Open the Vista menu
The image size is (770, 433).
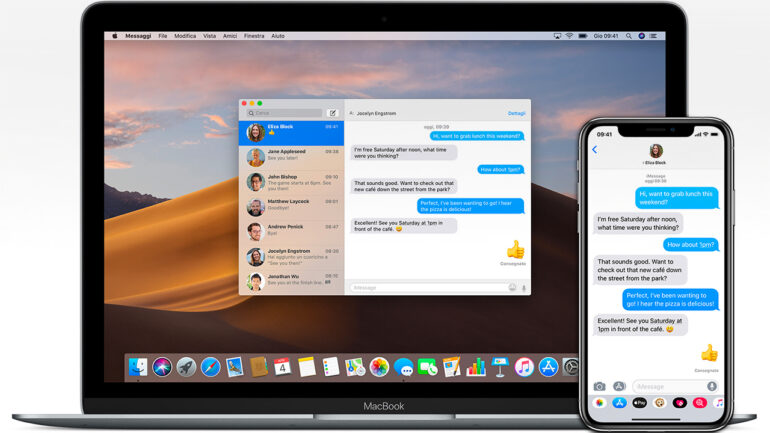209,36
